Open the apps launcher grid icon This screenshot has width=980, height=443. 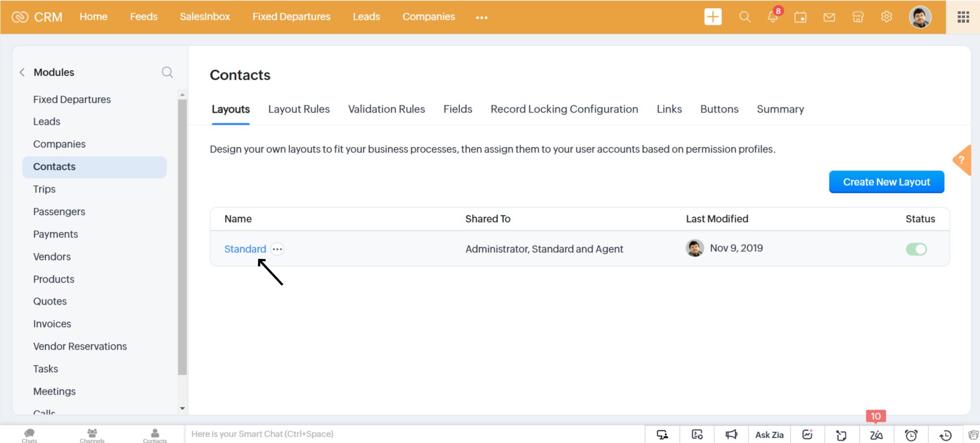tap(963, 17)
